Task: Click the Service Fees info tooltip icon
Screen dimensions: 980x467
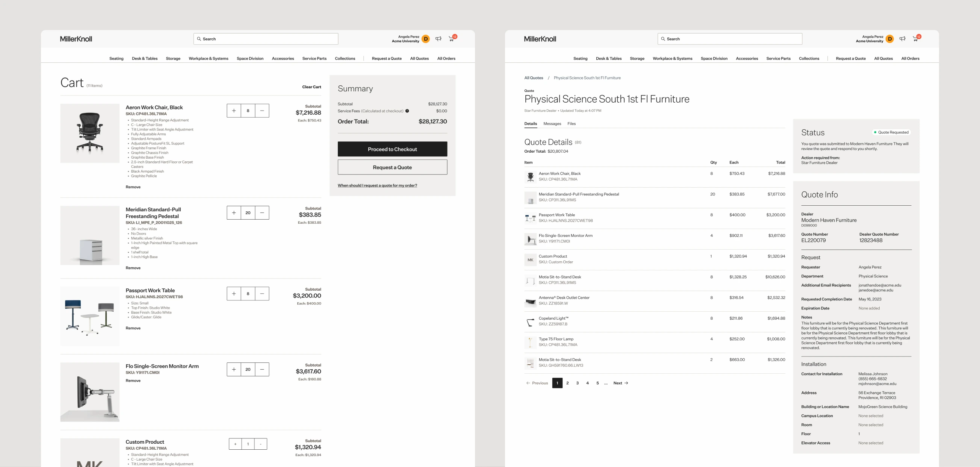Action: tap(407, 111)
